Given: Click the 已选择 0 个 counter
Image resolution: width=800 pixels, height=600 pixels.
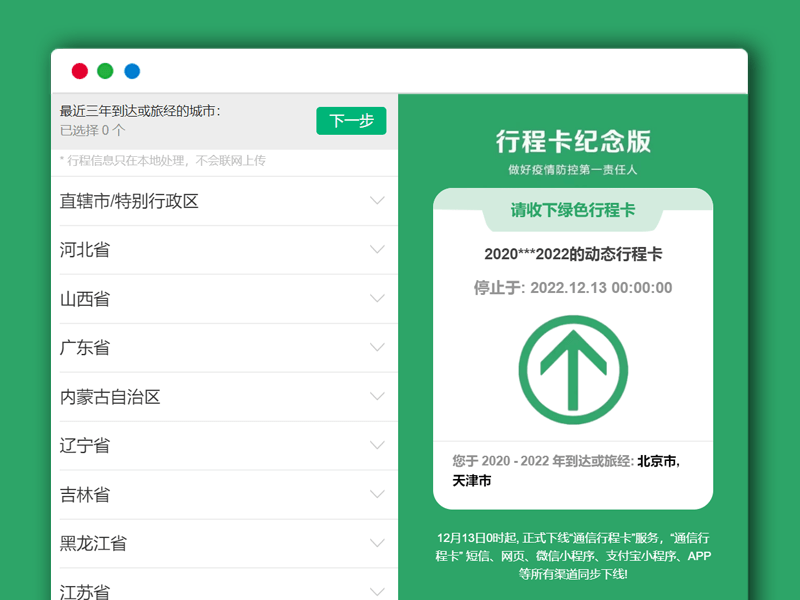Looking at the screenshot, I should point(95,129).
